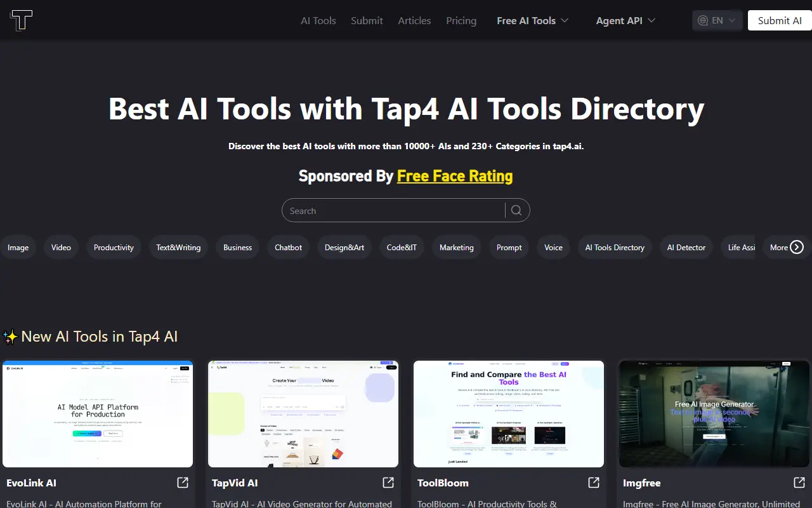
Task: Select the Image category
Action: click(x=18, y=248)
